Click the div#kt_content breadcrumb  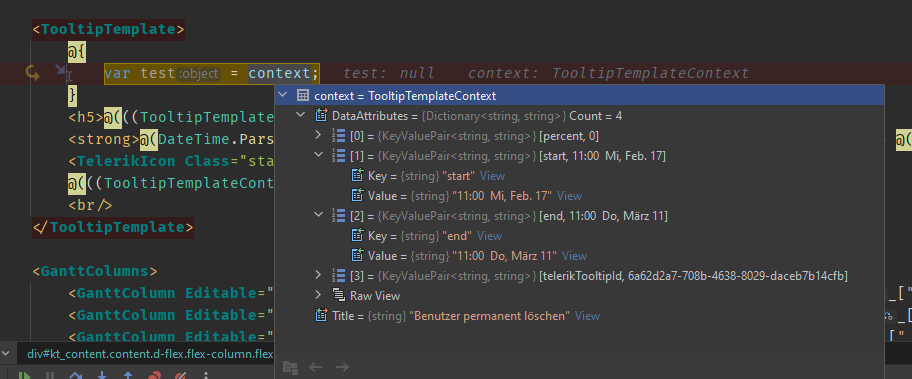click(x=150, y=353)
